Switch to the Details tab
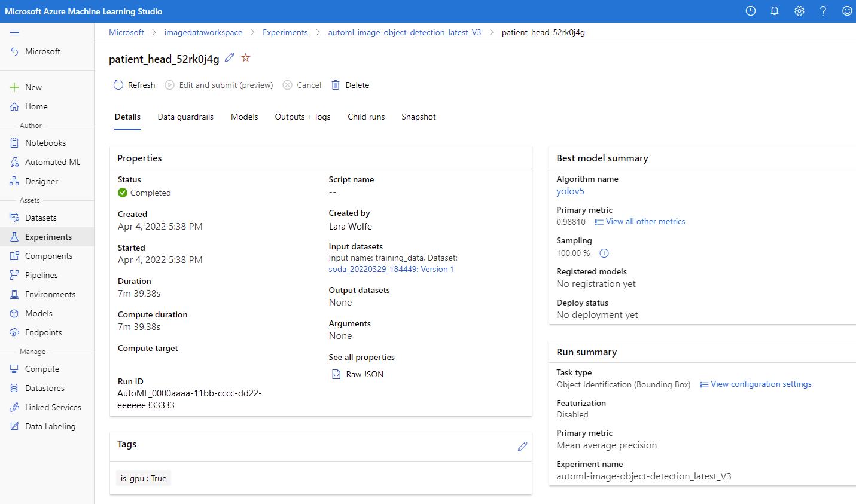 point(127,117)
